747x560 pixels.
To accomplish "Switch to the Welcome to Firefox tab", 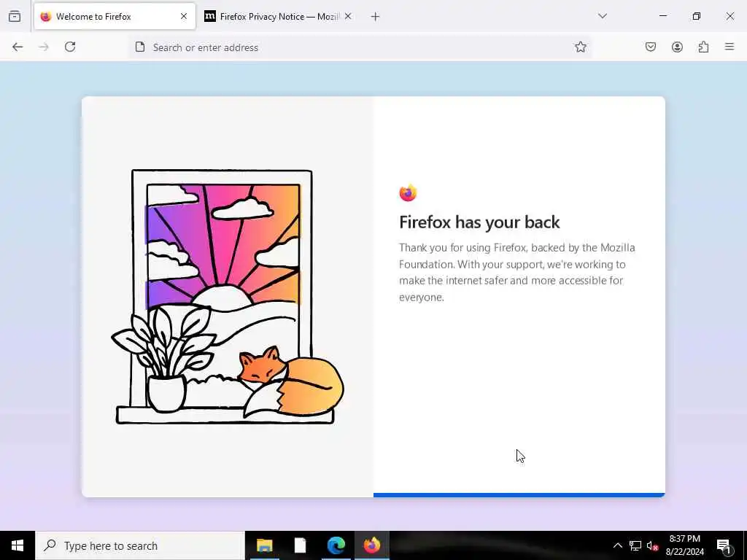I will point(115,16).
